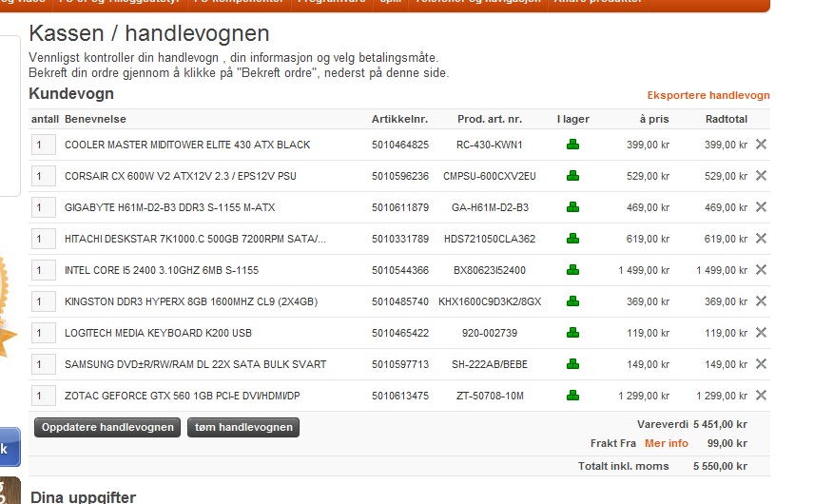Image resolution: width=814 pixels, height=504 pixels.
Task: Click stock icon for Corsair CX 600W
Action: [572, 175]
